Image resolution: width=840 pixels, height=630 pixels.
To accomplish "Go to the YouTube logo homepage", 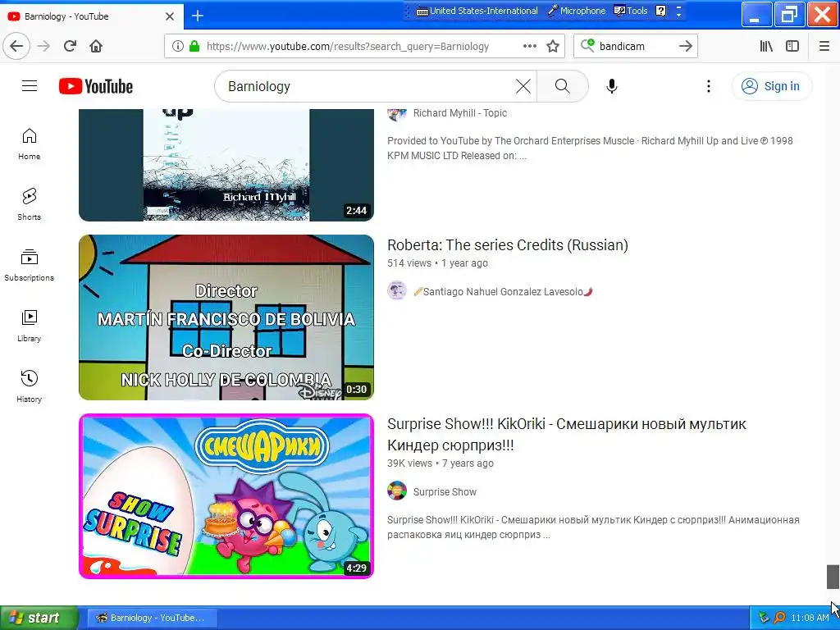I will point(96,86).
